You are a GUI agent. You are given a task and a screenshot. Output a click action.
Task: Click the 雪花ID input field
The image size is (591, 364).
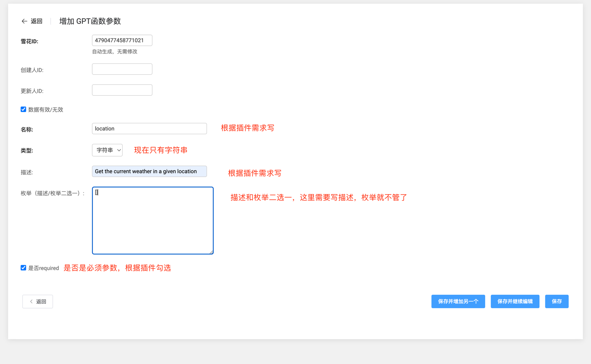[x=122, y=40]
